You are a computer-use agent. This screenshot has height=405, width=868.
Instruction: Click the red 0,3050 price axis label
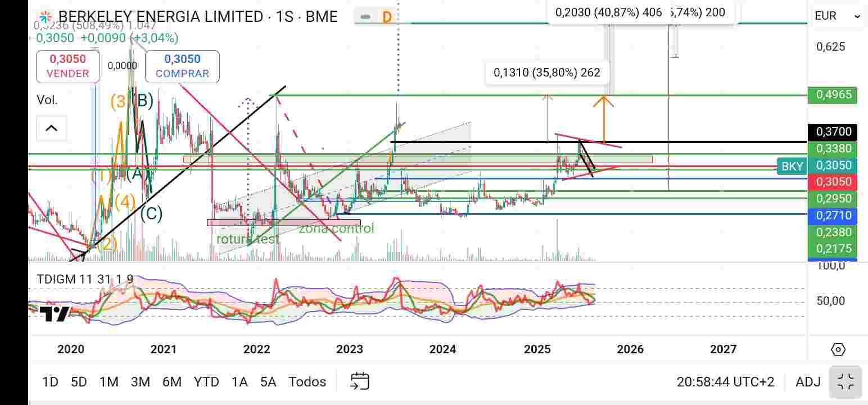click(x=833, y=182)
